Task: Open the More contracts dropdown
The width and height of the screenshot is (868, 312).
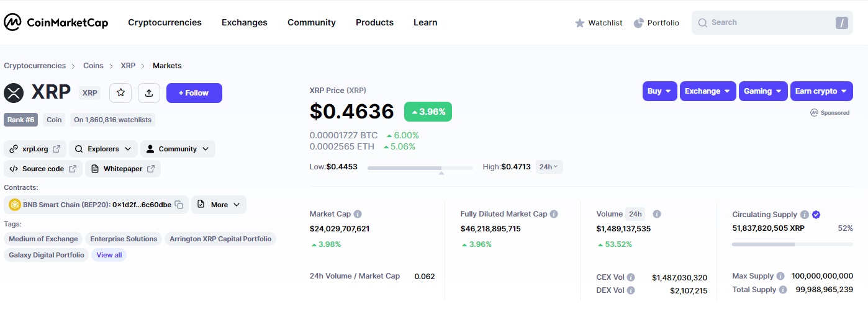Action: tap(219, 205)
